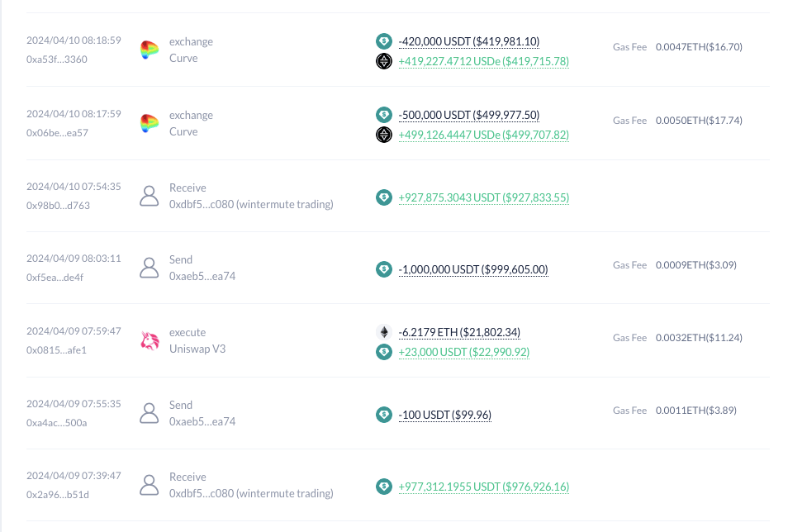Click the ETH token icon next to -6.2179 ETH
Viewport: 788px width, 532px height.
pyautogui.click(x=384, y=332)
